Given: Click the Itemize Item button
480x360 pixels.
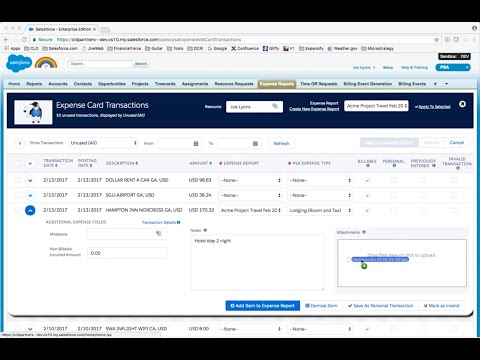Looking at the screenshot, I should (321, 306).
